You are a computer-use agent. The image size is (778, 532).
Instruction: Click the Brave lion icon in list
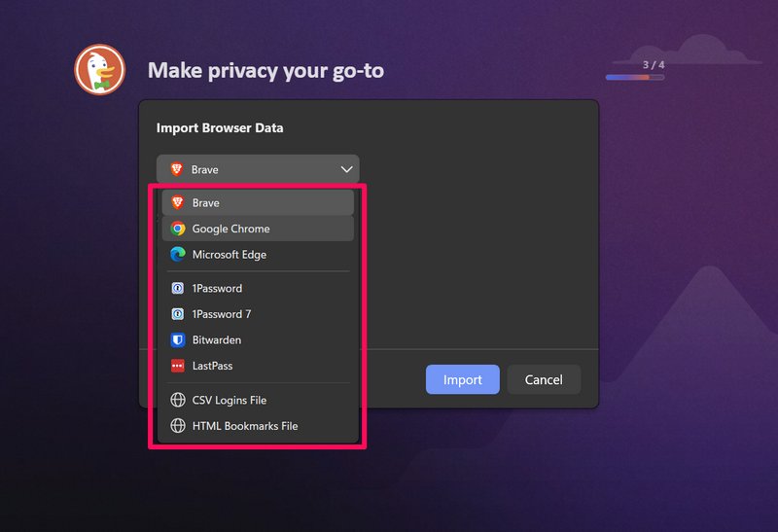coord(178,203)
